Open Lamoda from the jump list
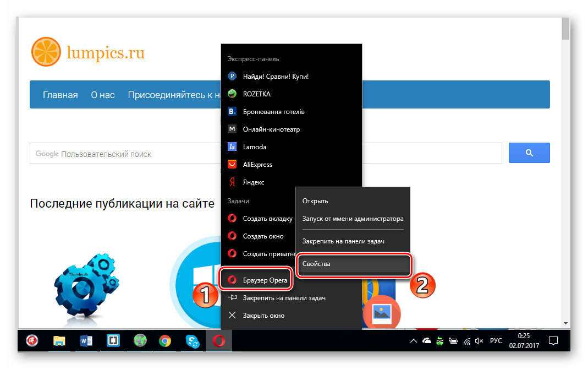 (x=292, y=147)
